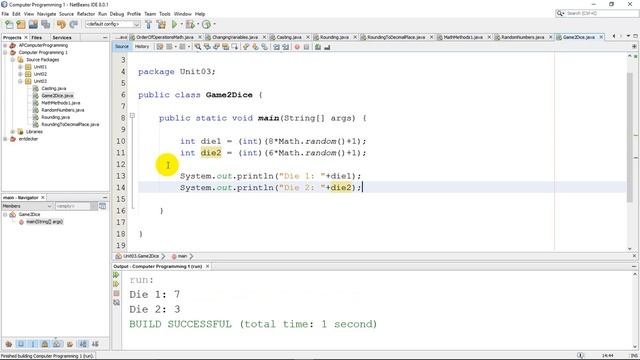640x360 pixels.
Task: Select main(String[] args) in Navigator
Action: click(x=44, y=222)
